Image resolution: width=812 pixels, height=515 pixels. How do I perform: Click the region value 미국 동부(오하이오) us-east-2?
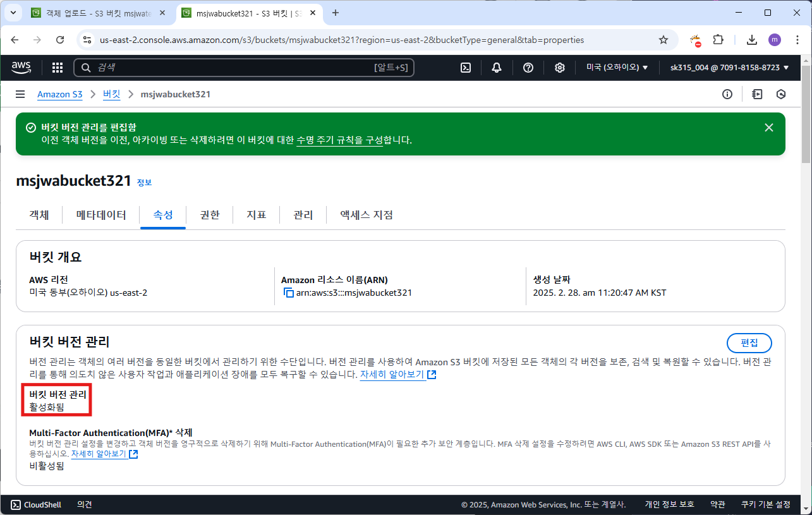click(x=88, y=293)
